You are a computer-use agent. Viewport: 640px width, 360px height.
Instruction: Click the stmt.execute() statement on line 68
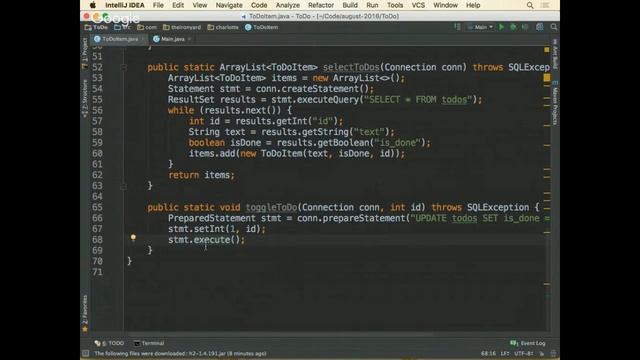[207, 240]
